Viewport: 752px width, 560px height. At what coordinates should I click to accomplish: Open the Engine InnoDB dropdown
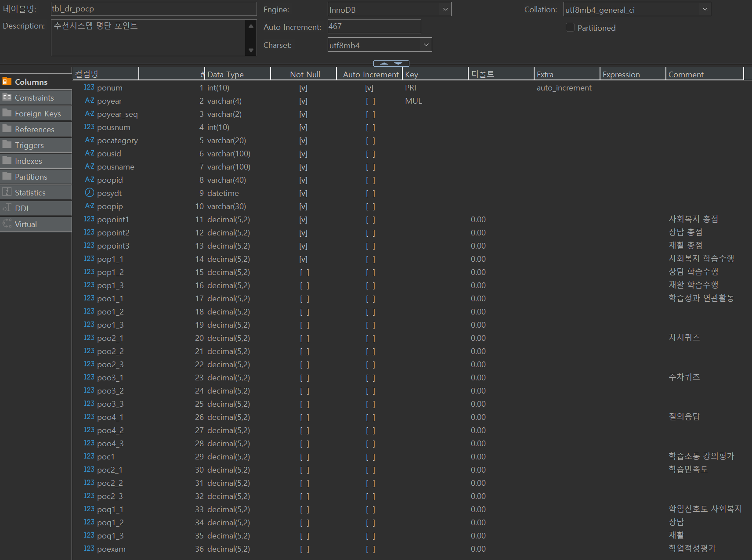coord(445,9)
